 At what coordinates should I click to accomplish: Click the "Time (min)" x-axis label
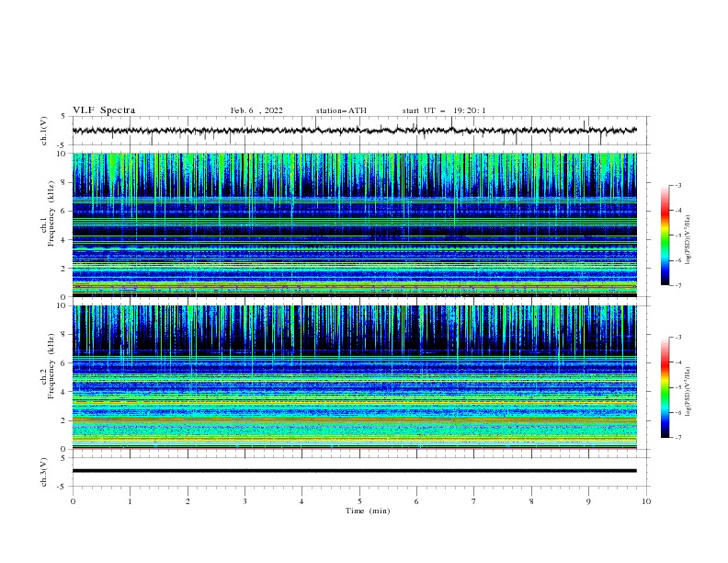[x=368, y=511]
